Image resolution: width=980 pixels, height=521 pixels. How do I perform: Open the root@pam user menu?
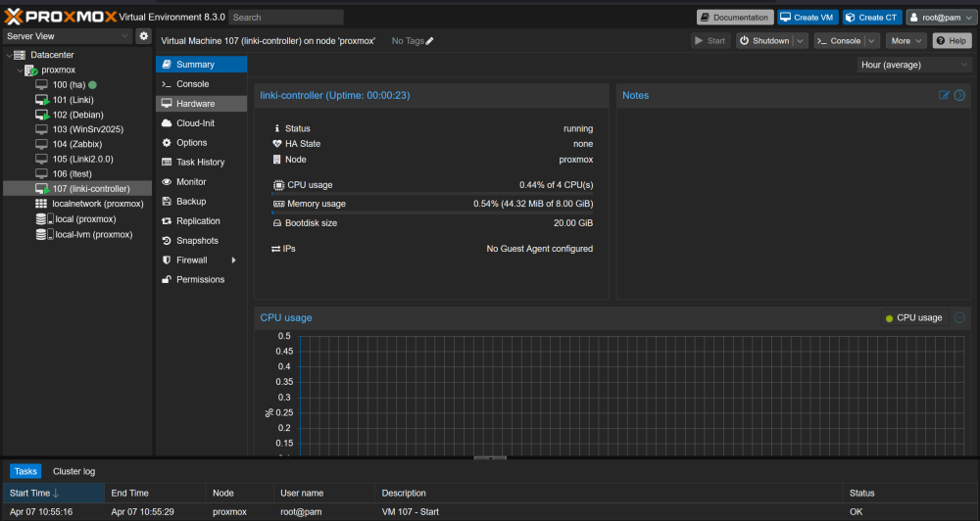coord(940,18)
